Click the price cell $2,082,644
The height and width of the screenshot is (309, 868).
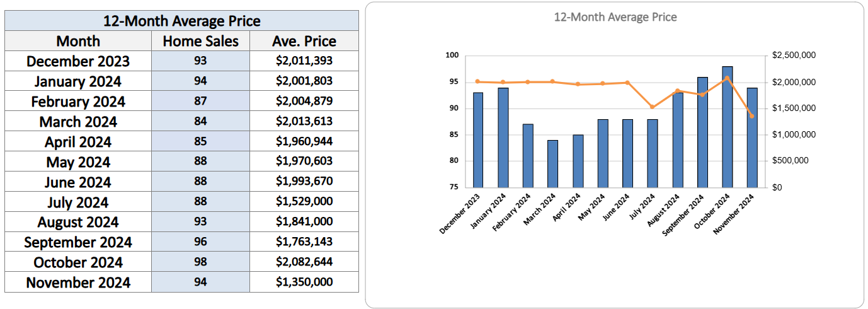[304, 262]
